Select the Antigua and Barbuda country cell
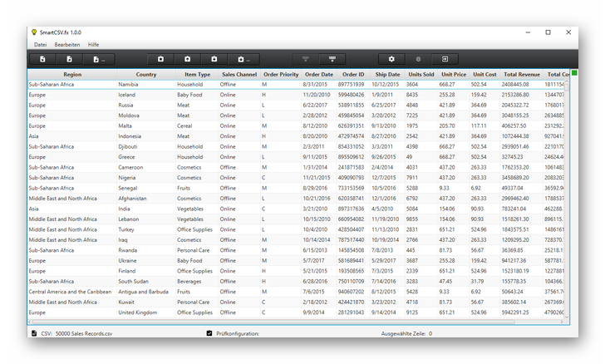This screenshot has height=364, width=605. click(144, 292)
